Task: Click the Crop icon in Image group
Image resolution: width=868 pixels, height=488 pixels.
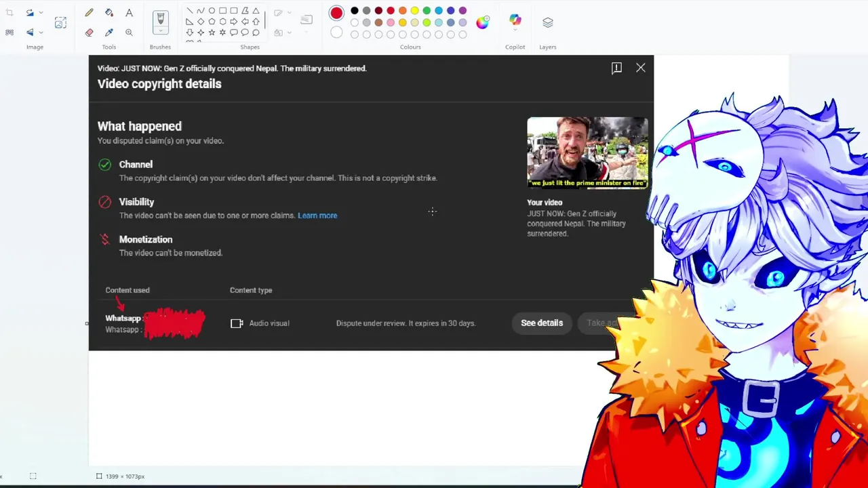Action: pyautogui.click(x=9, y=13)
